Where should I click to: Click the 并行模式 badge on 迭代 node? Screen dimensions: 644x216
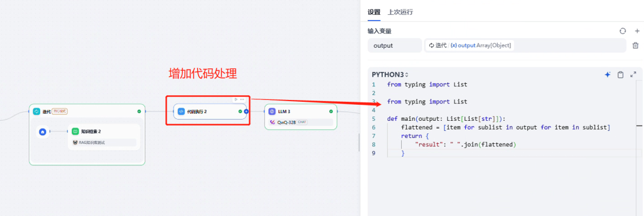60,111
